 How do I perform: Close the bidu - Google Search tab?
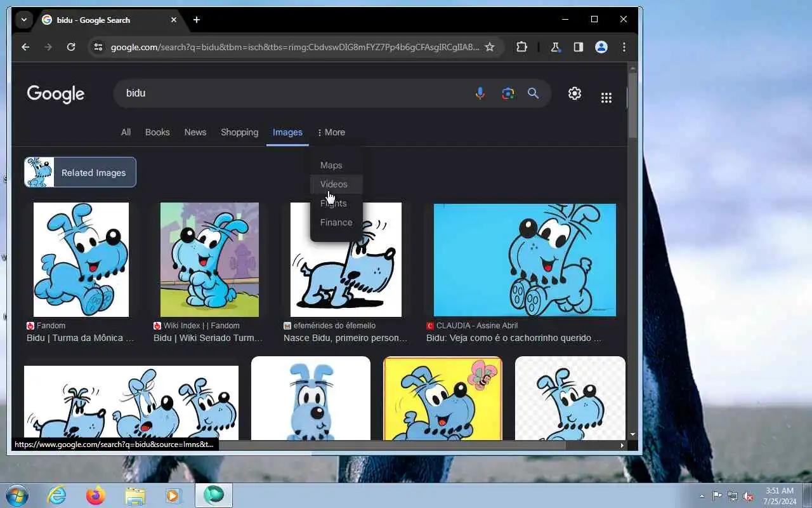[x=174, y=20]
